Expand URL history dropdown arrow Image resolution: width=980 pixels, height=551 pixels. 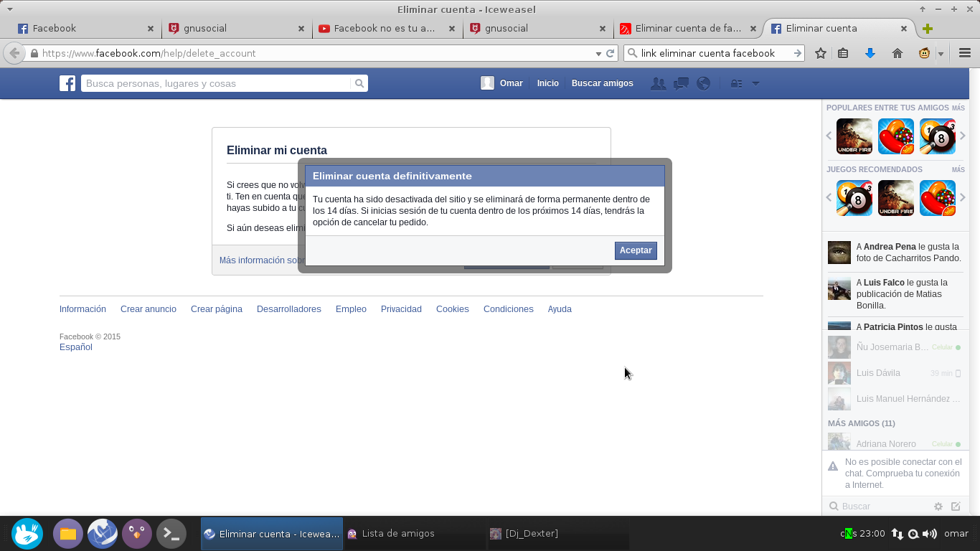(x=598, y=53)
